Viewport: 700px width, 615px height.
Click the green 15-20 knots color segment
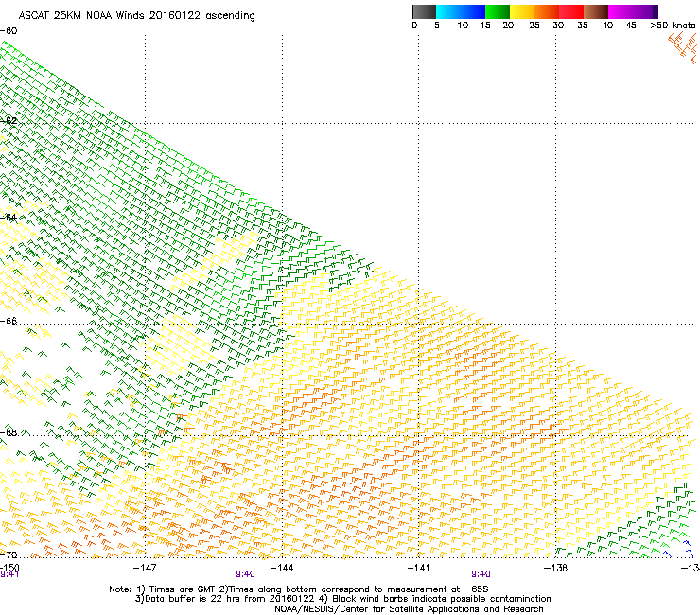pos(498,11)
